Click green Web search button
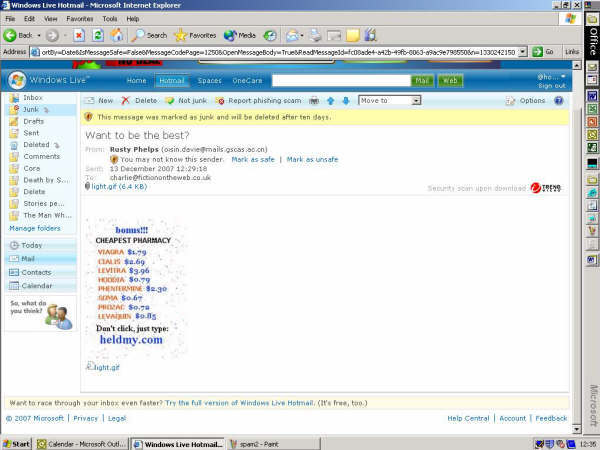 tap(450, 80)
